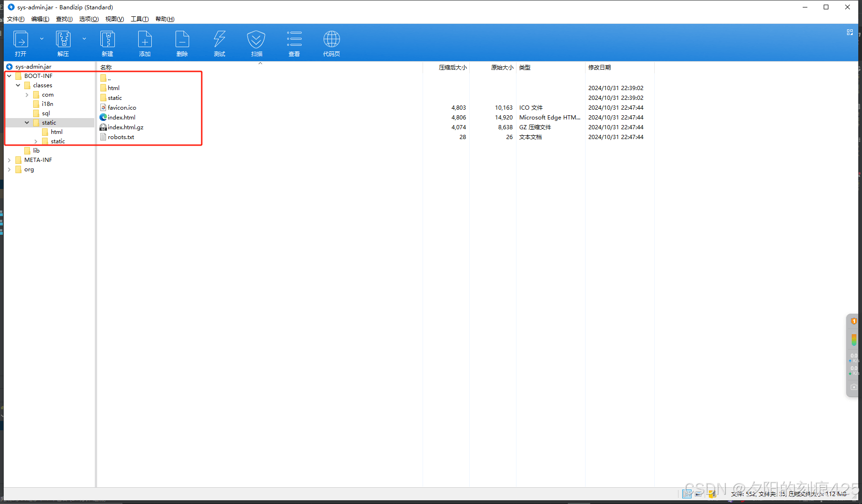This screenshot has height=504, width=862.
Task: Click the four-squares icon at toolbar's right end
Action: point(850,32)
